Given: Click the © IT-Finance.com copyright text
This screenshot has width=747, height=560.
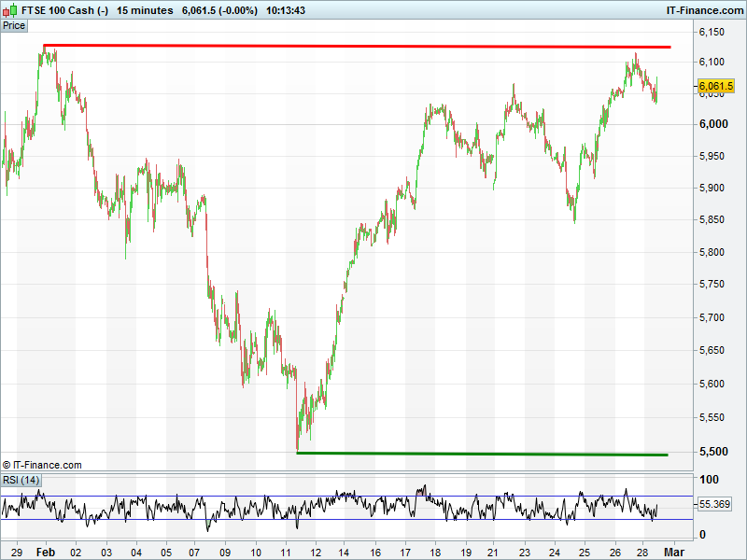Looking at the screenshot, I should point(42,465).
